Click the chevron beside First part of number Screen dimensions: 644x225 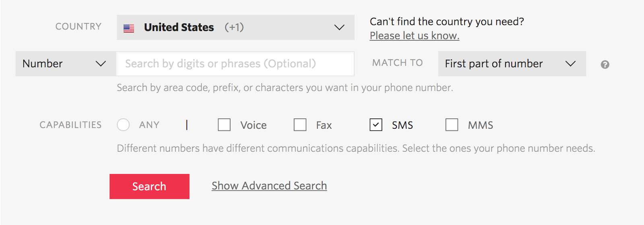[x=570, y=64]
